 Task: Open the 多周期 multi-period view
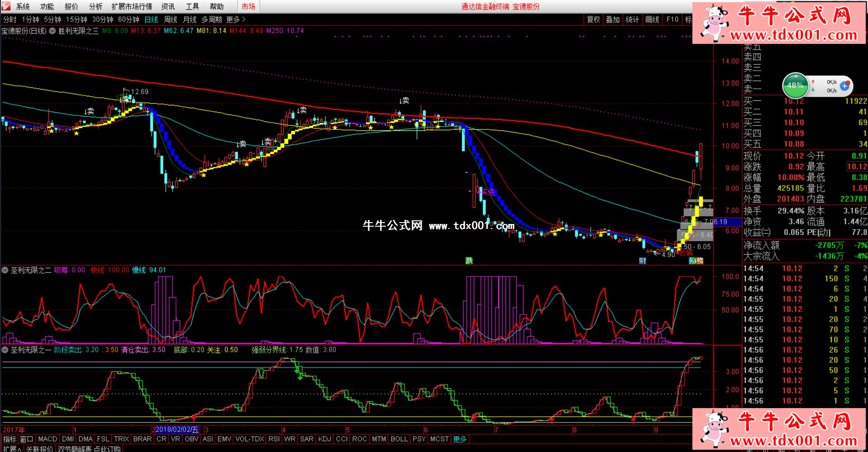(212, 19)
